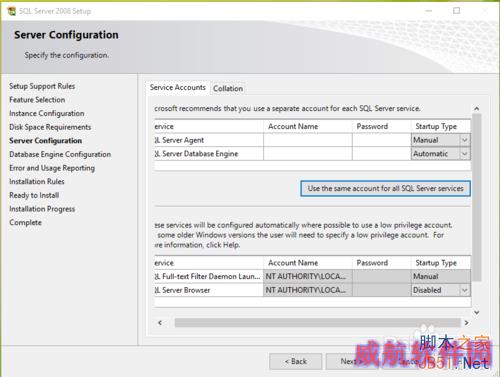Open the Collation tab

click(x=228, y=89)
